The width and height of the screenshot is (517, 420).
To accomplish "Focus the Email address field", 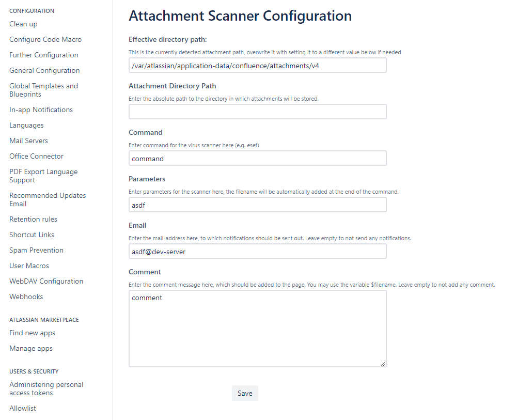I will pos(257,252).
